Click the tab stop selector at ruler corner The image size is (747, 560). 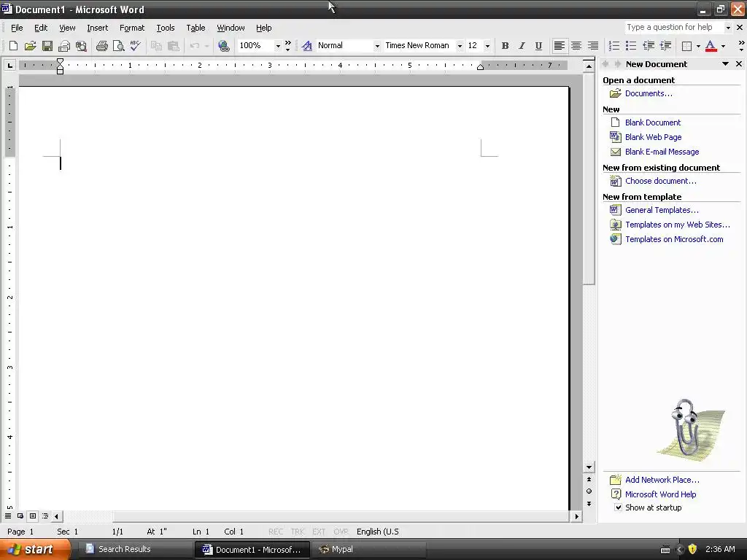coord(9,65)
